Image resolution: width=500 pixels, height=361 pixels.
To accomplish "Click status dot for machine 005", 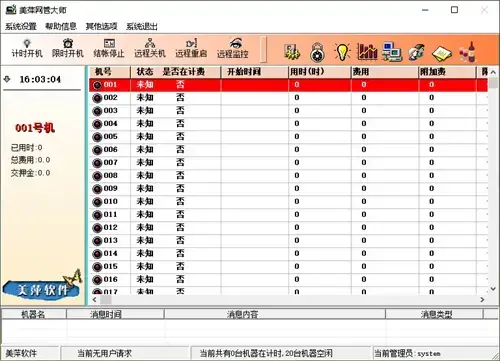I will 97,137.
